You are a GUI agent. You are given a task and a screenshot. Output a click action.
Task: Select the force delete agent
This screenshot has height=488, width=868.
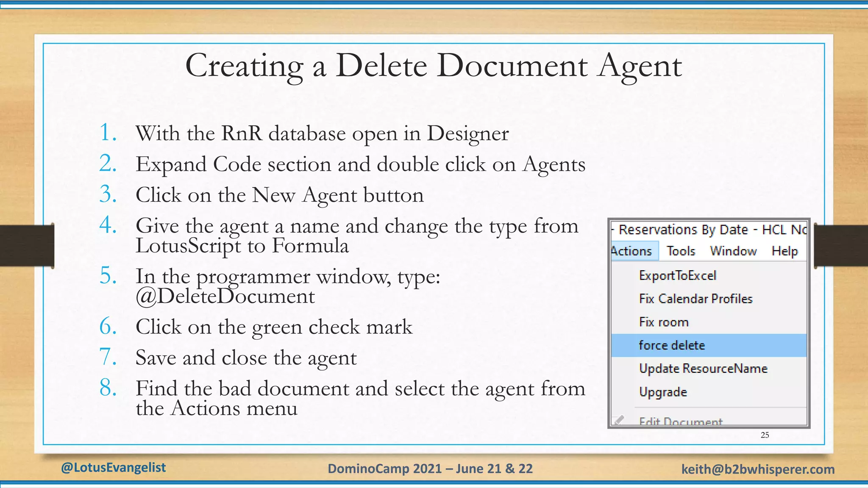[x=709, y=345]
